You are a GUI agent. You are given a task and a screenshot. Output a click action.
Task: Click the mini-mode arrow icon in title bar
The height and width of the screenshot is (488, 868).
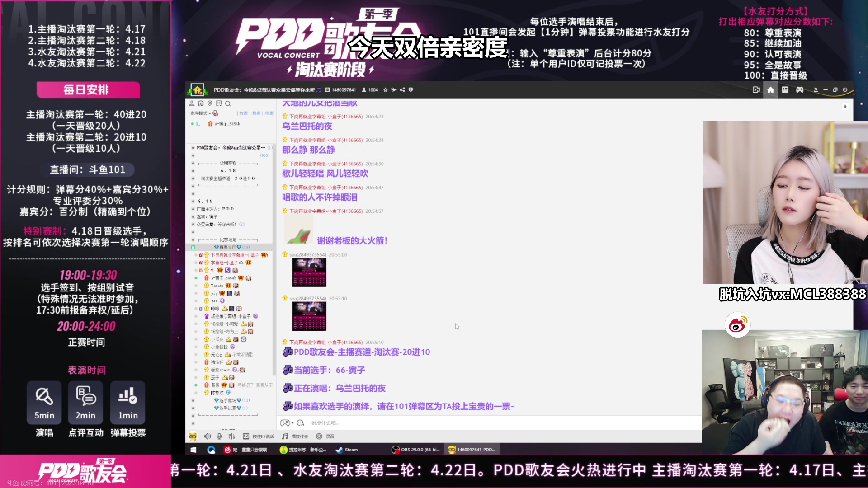pos(816,90)
